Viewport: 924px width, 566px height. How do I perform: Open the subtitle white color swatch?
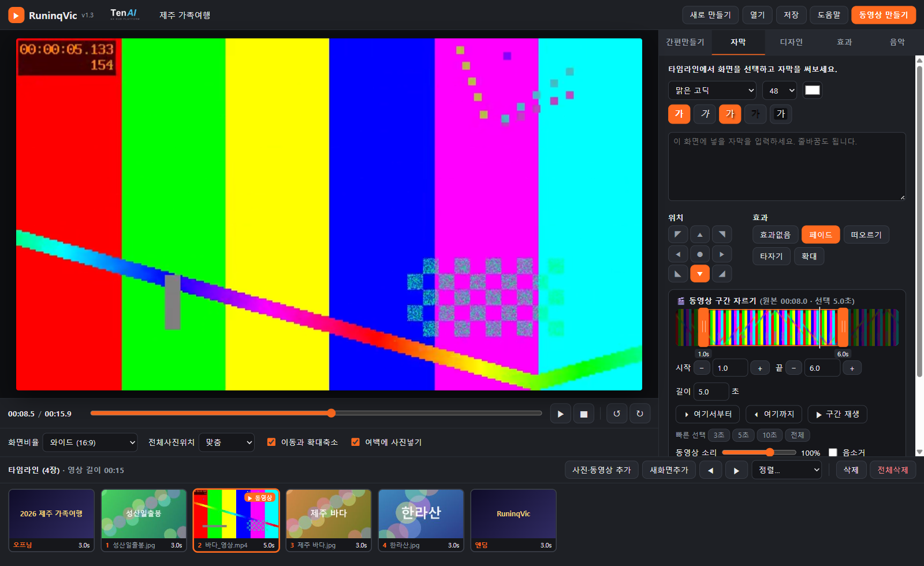pos(812,90)
